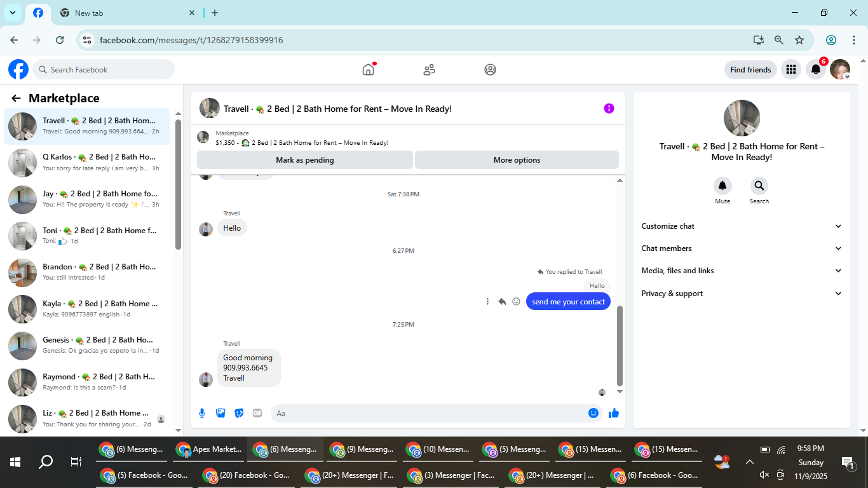The image size is (868, 488).
Task: Expand Chat members section
Action: click(742, 248)
